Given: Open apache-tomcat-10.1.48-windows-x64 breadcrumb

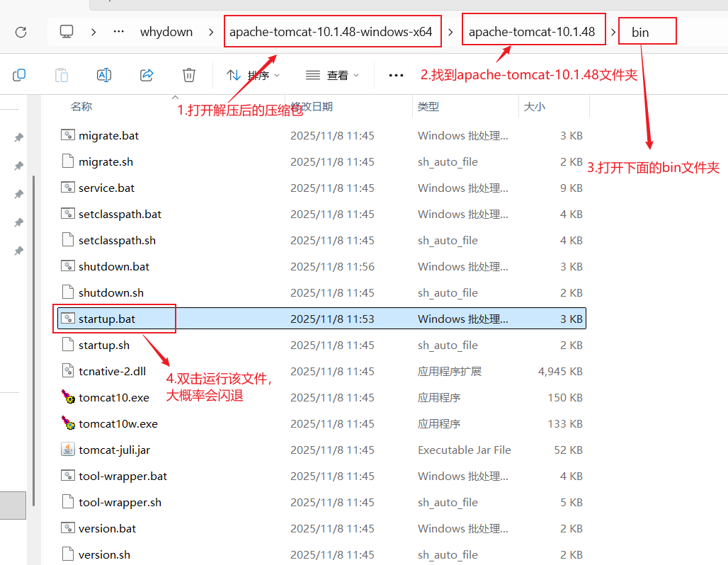Looking at the screenshot, I should pos(331,32).
